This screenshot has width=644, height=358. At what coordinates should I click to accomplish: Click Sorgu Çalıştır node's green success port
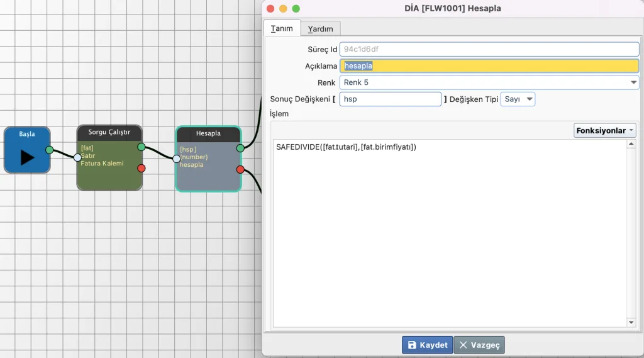141,147
